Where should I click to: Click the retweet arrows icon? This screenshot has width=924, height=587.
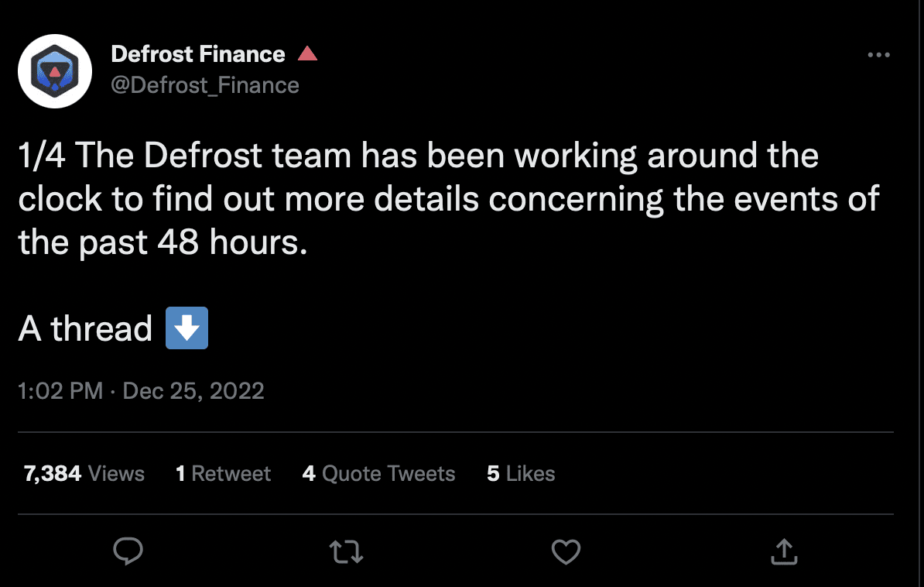(x=346, y=551)
